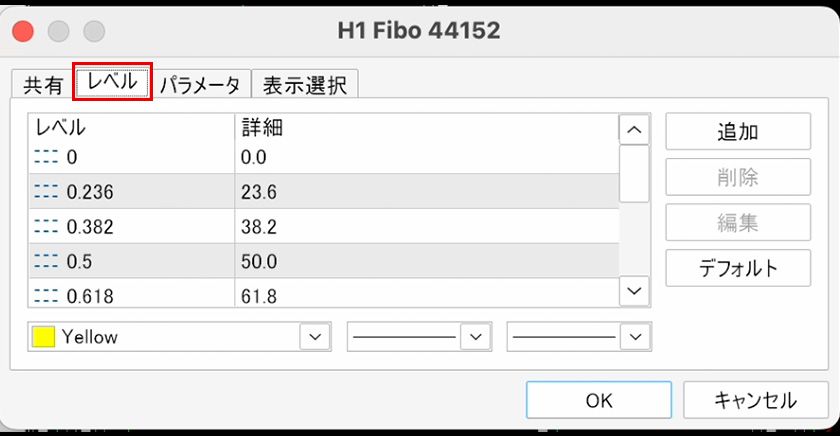The height and width of the screenshot is (436, 840).
Task: Click the キャンセル button
Action: click(x=755, y=400)
